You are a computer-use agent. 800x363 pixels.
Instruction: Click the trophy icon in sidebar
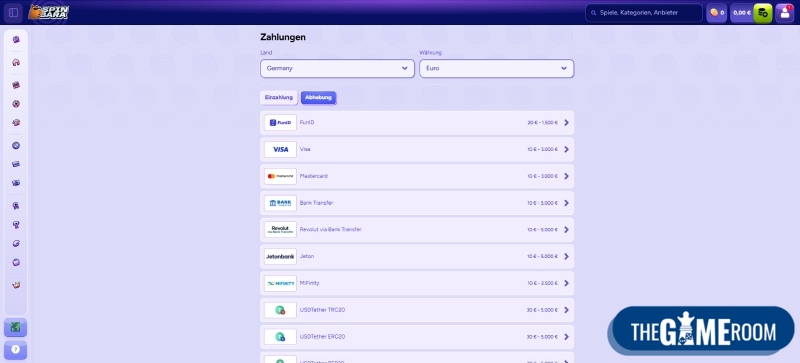click(x=16, y=225)
